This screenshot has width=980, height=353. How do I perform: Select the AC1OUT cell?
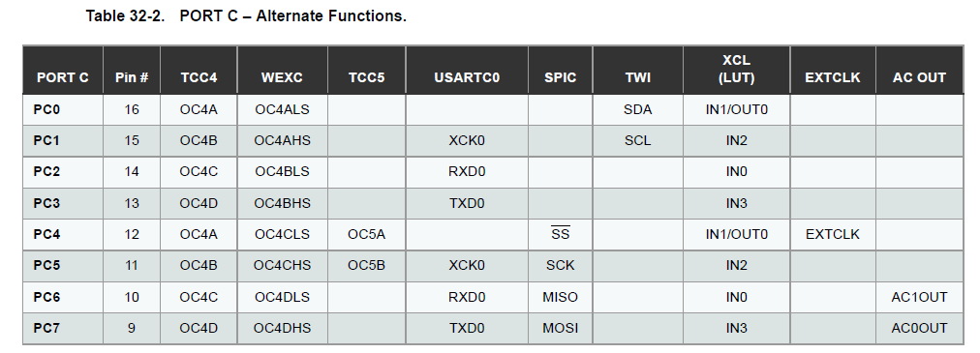[x=919, y=297]
